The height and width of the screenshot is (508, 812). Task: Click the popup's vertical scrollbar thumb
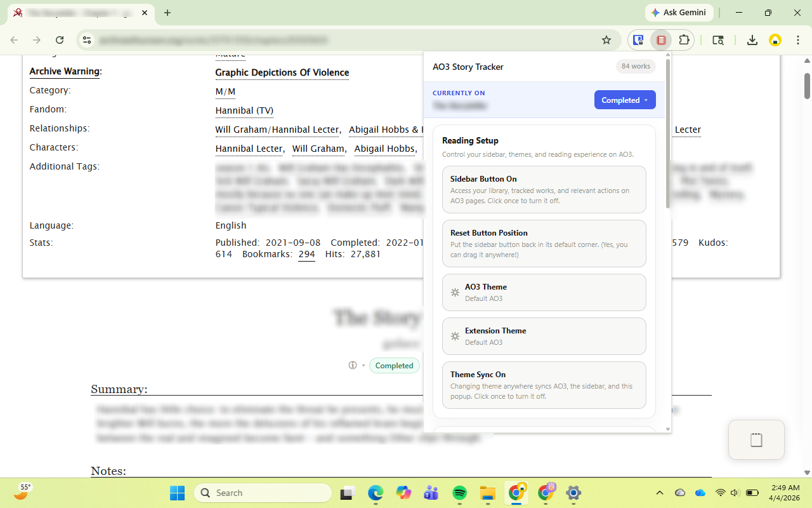tap(667, 133)
